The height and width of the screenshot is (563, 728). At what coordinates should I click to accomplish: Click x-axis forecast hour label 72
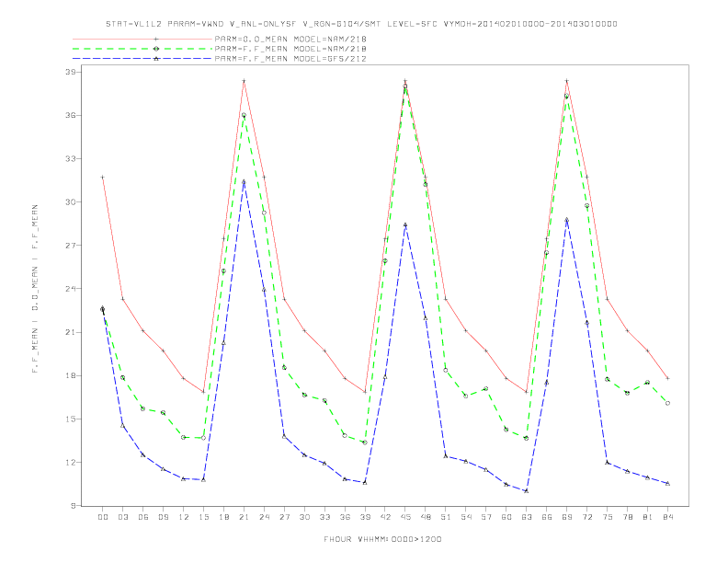pyautogui.click(x=586, y=517)
